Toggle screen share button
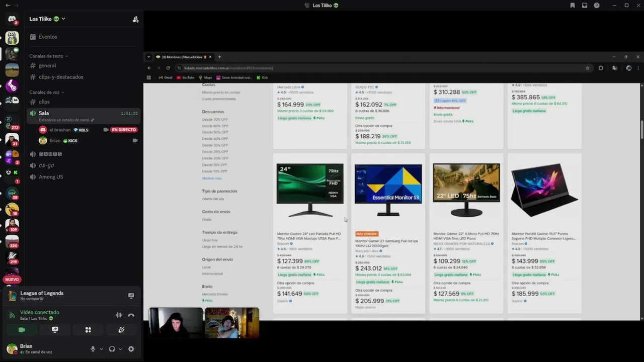 click(55, 330)
